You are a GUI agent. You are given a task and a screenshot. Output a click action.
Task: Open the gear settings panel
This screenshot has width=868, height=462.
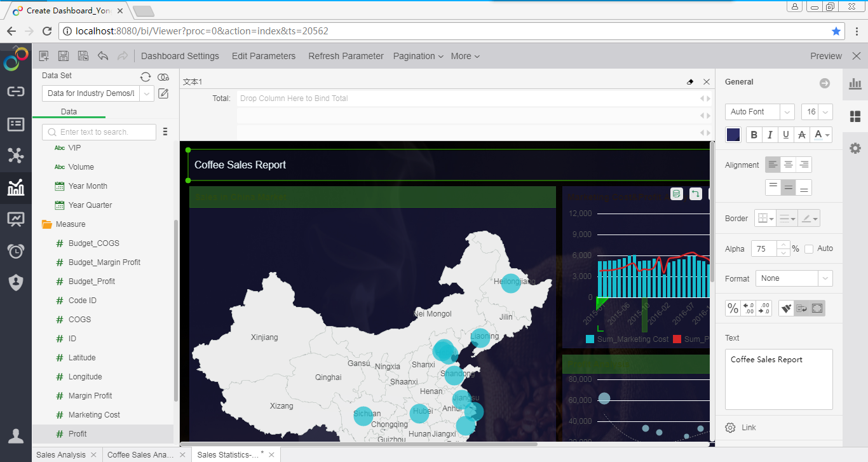tap(855, 148)
